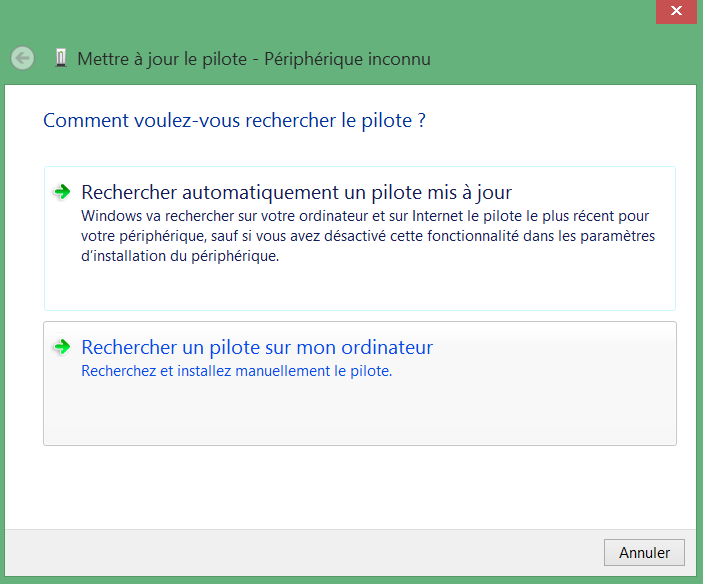Image resolution: width=703 pixels, height=584 pixels.
Task: Click the 'd'installation du périphérique.' description line
Action: [180, 256]
